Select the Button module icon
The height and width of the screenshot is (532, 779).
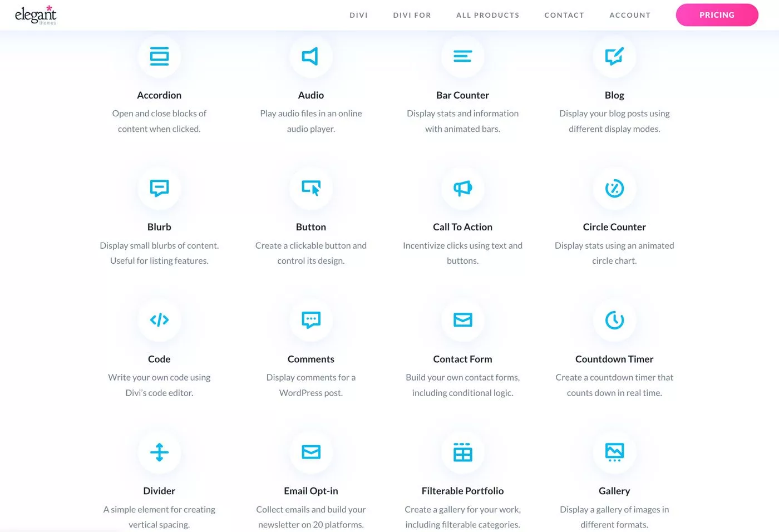click(x=311, y=188)
